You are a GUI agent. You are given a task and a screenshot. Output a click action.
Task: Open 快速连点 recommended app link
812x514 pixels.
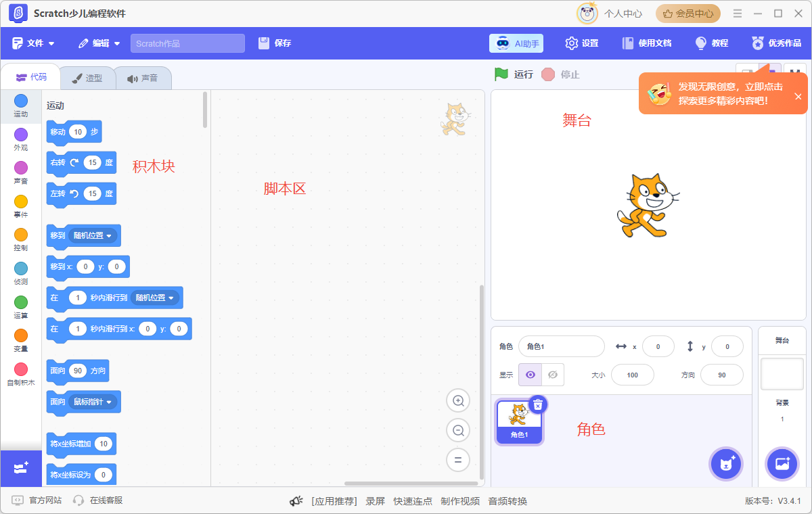click(413, 501)
